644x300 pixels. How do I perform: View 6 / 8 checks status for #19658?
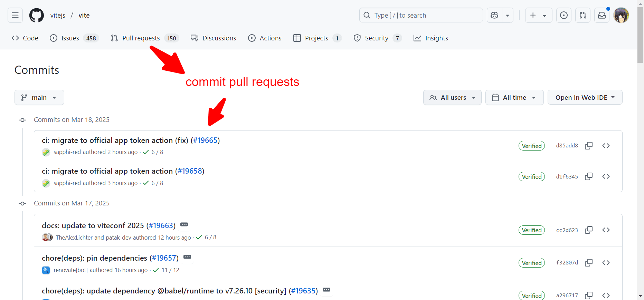pos(153,183)
